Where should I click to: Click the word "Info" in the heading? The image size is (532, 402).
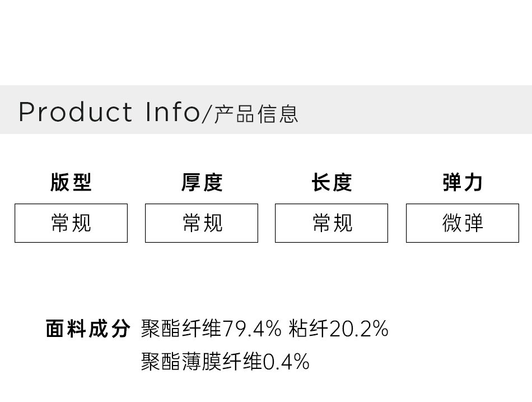172,112
